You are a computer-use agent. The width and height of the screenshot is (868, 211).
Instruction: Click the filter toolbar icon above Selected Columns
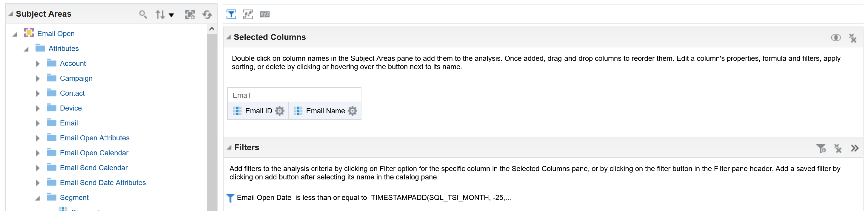coord(231,14)
